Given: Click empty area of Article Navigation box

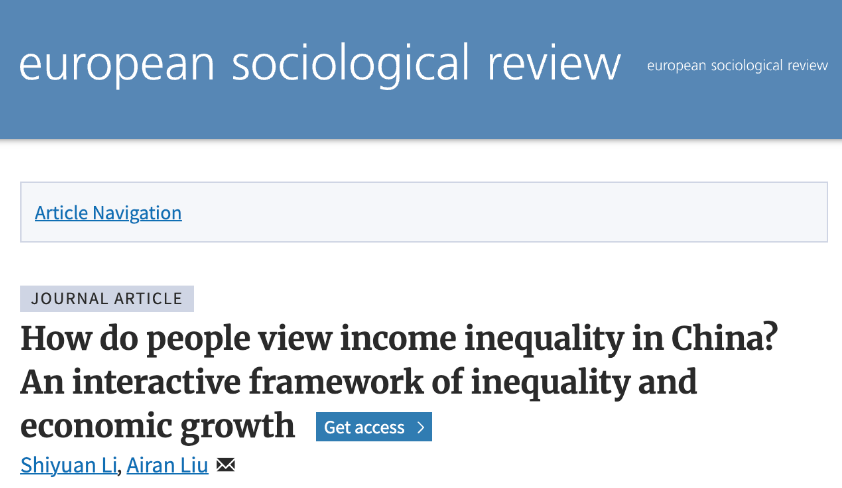Looking at the screenshot, I should tap(505, 213).
